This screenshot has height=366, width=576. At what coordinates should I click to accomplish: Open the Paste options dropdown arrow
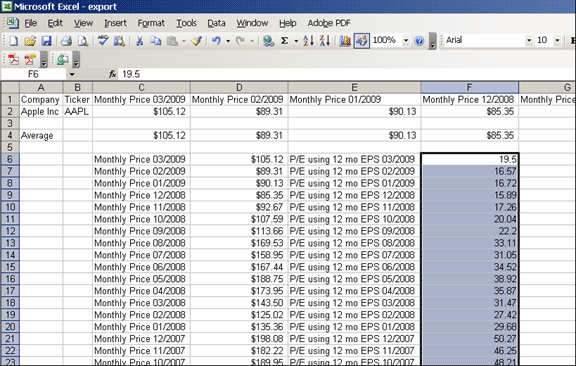click(184, 41)
